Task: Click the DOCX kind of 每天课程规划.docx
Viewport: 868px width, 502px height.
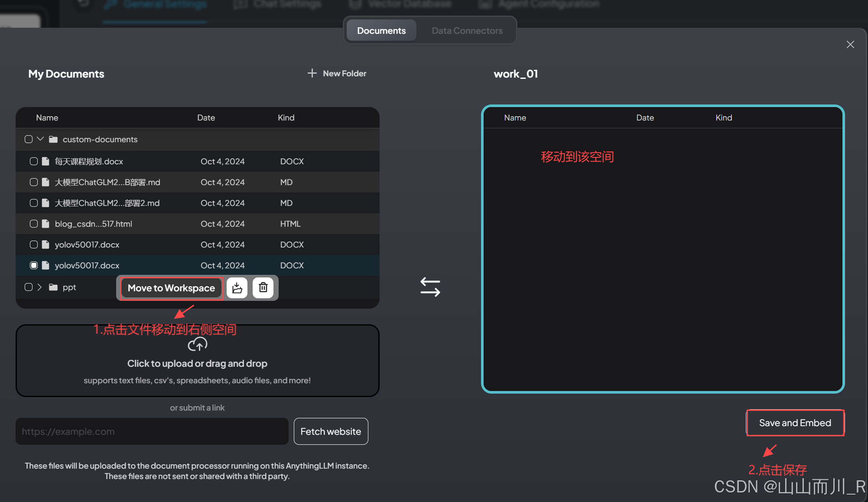Action: point(292,162)
